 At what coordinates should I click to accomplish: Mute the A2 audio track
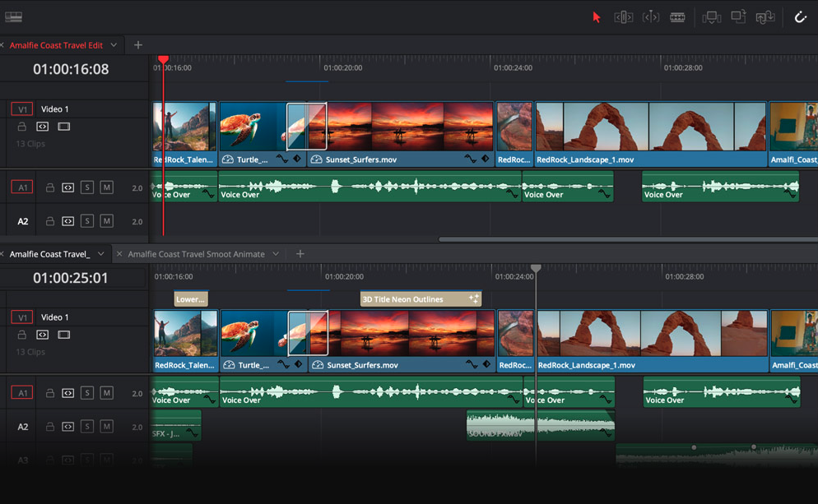click(x=106, y=220)
